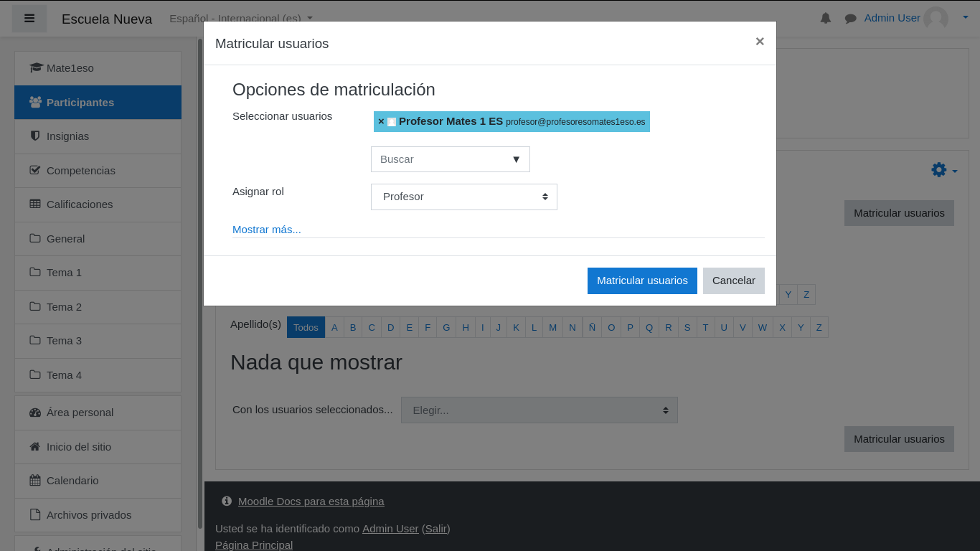Close the Matricular usuarios dialog
Viewport: 980px width, 551px height.
tap(760, 42)
